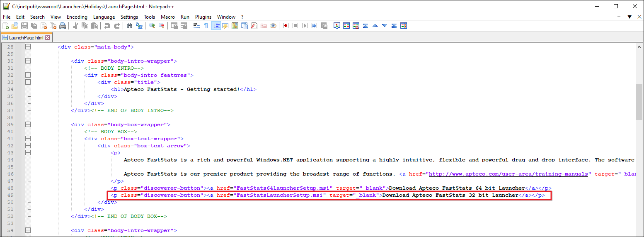The height and width of the screenshot is (237, 644).
Task: Zoom out with the magnifier minus icon
Action: [x=162, y=26]
